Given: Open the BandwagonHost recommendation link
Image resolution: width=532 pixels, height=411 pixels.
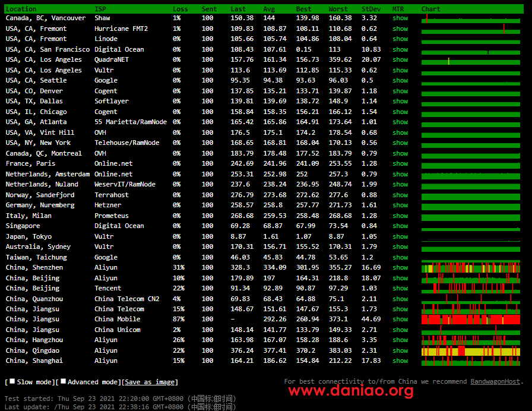Looking at the screenshot, I should click(x=495, y=381).
